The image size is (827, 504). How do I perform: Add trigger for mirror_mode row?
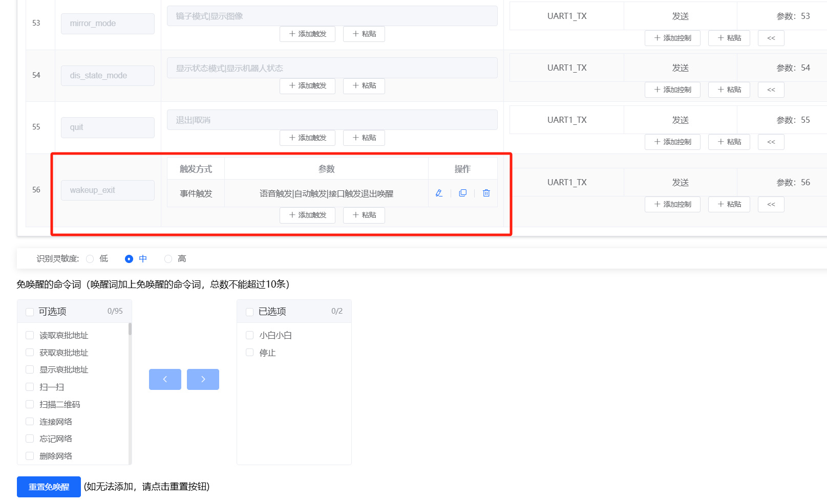[x=307, y=34]
